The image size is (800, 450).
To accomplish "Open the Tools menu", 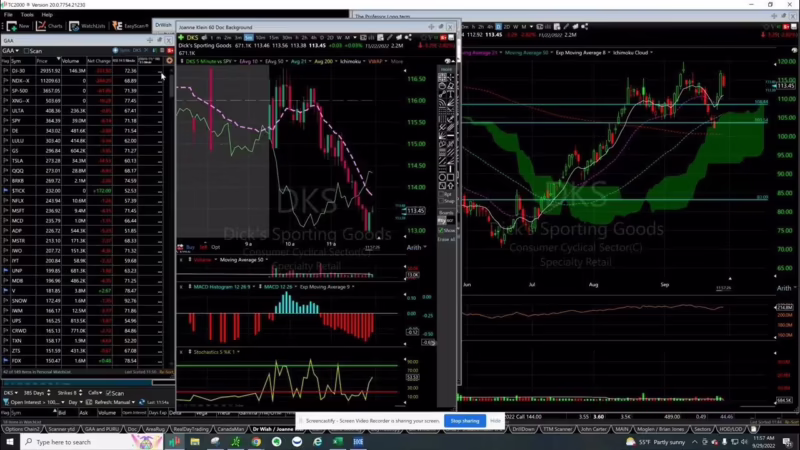I will (x=27, y=15).
